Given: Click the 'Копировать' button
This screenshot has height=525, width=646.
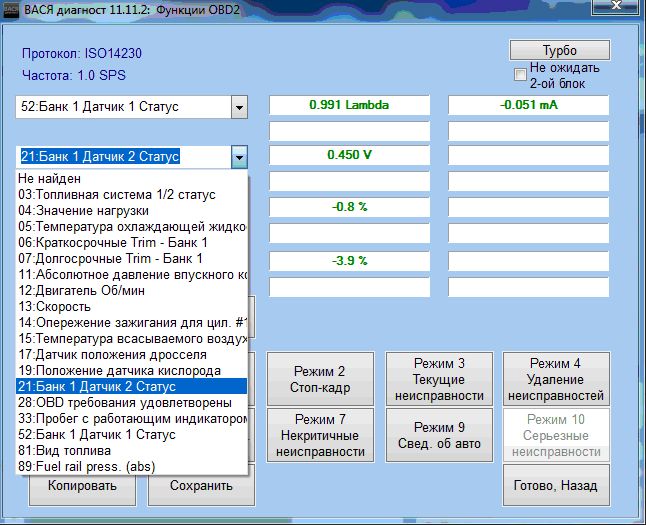Looking at the screenshot, I should click(x=82, y=485).
